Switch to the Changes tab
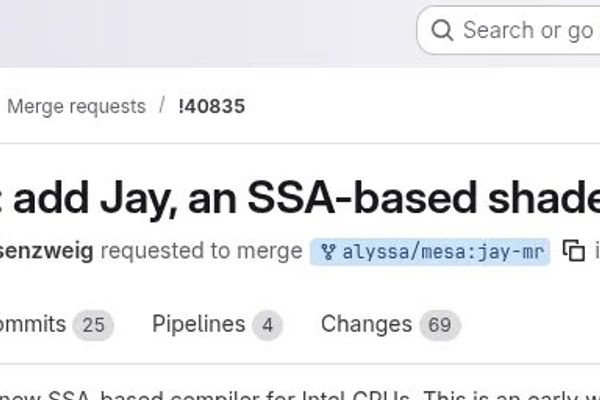The image size is (600, 400). point(366,324)
